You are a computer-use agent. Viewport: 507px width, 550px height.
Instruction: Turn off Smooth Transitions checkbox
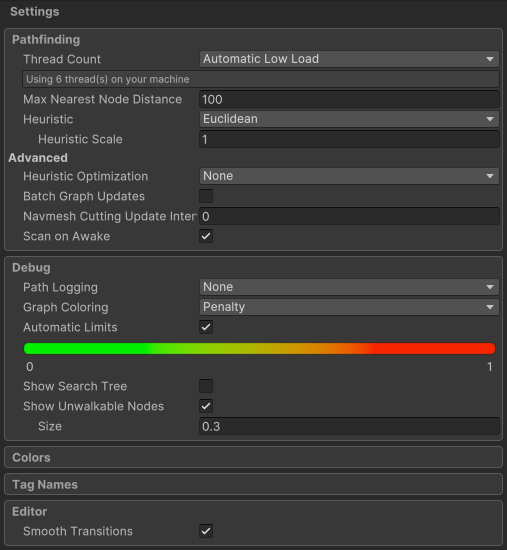[x=206, y=531]
